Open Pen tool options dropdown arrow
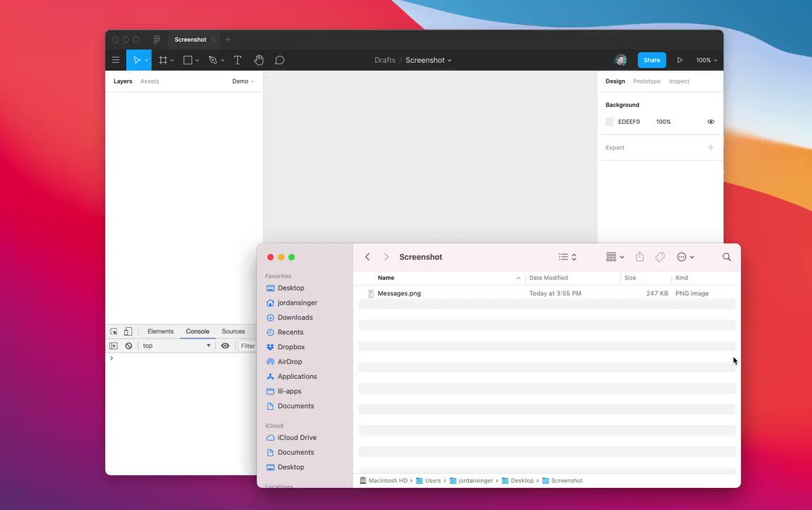812x510 pixels. pyautogui.click(x=222, y=61)
